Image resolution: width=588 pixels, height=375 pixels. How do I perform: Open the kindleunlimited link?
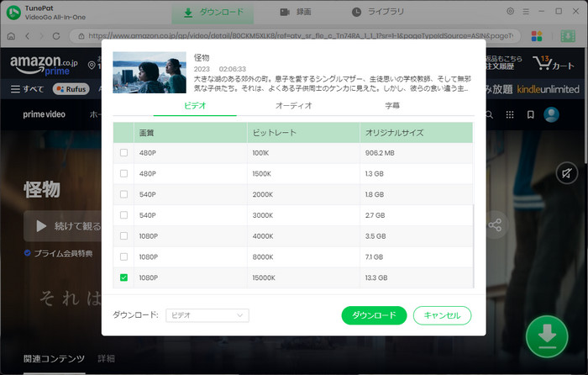pos(548,89)
